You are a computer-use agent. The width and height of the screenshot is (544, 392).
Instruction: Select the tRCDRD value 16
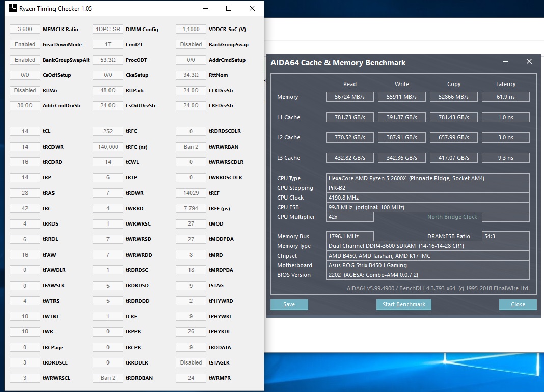(x=25, y=162)
